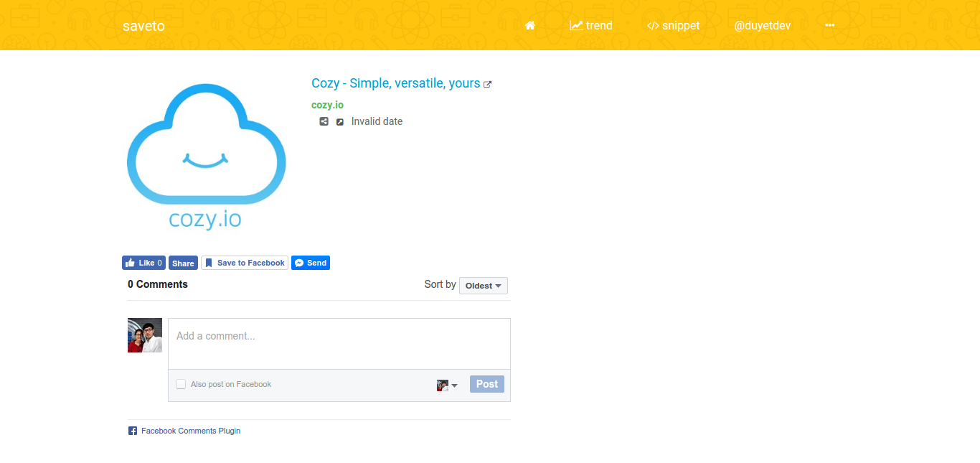The height and width of the screenshot is (463, 980).
Task: Open the trend page
Action: pos(591,26)
